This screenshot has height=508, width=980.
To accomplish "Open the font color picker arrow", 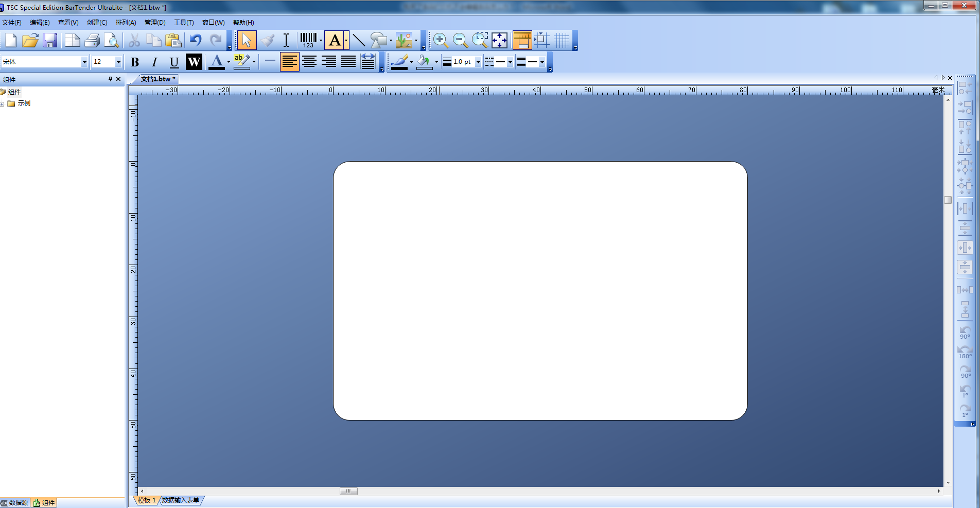I will [x=229, y=62].
